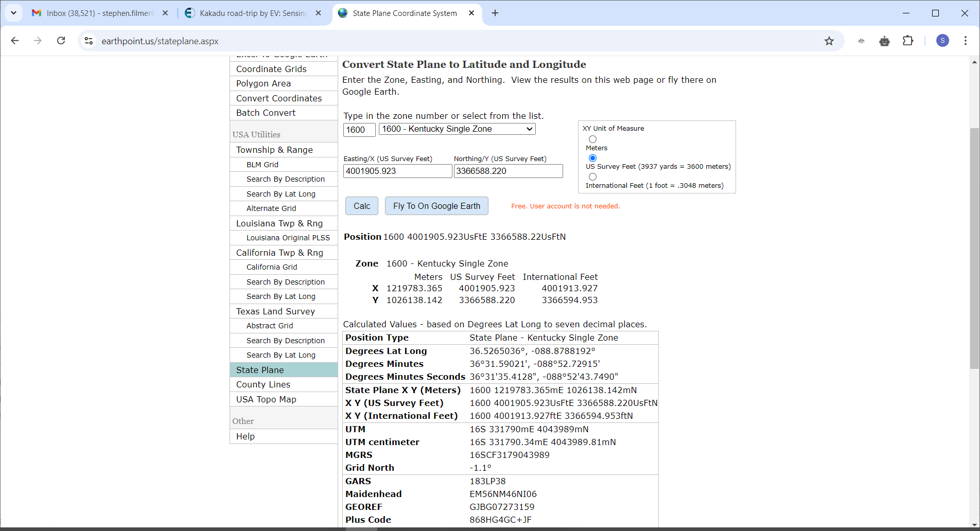980x531 pixels.
Task: Open a new browser tab with plus icon
Action: (x=495, y=13)
